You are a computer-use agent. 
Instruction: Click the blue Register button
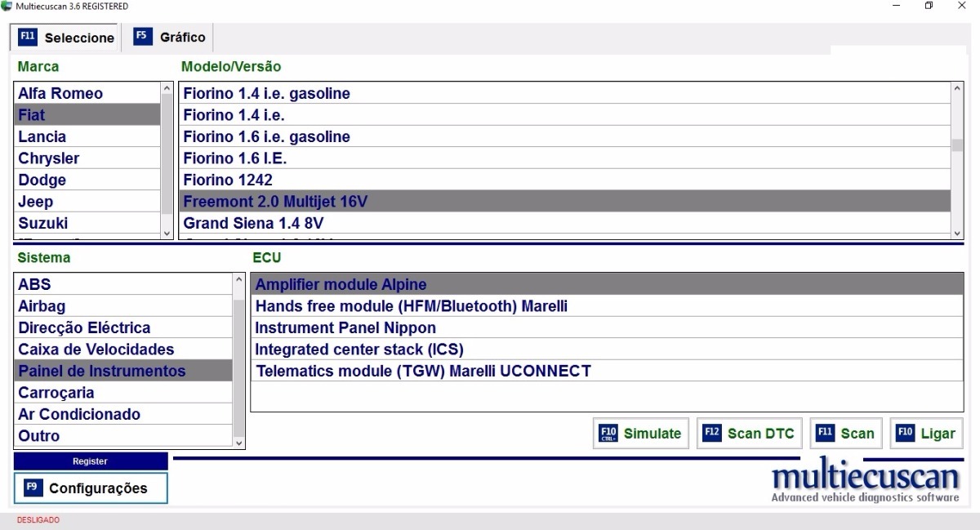click(91, 461)
